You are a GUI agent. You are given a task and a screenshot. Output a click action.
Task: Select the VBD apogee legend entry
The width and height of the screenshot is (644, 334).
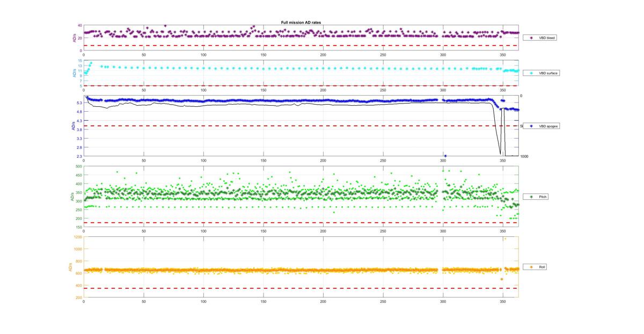(541, 125)
